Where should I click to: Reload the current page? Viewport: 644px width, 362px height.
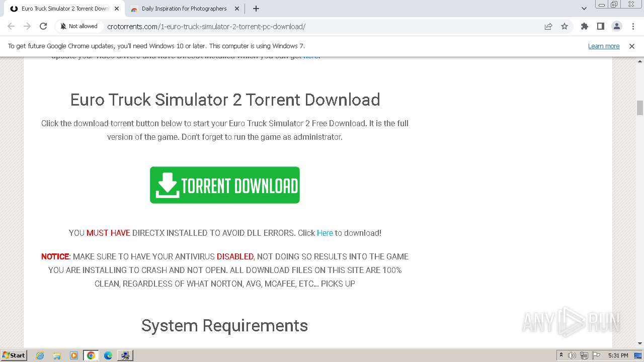click(43, 26)
